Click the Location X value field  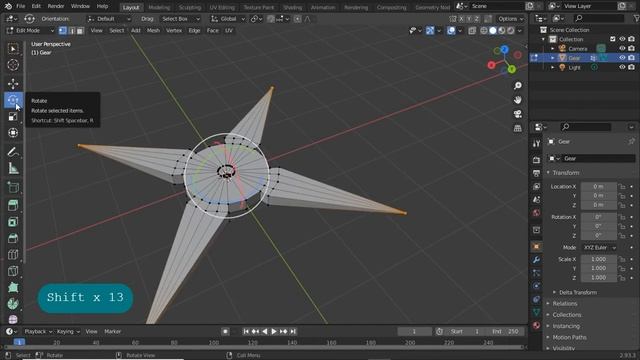pos(598,187)
